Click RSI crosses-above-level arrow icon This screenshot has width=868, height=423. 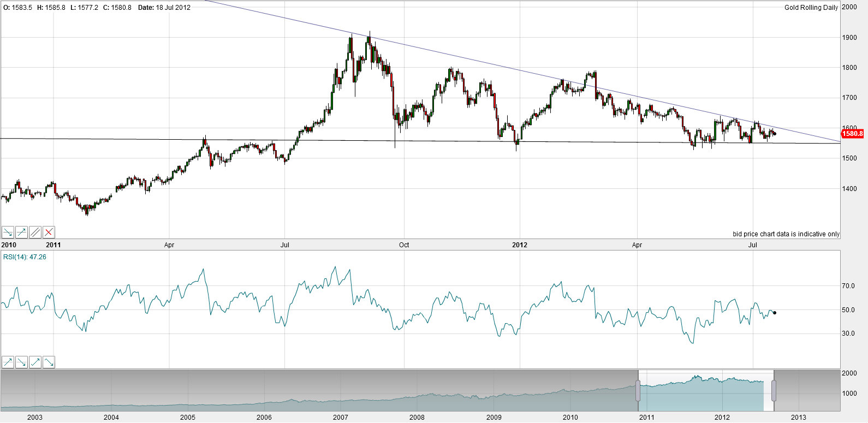click(x=8, y=362)
